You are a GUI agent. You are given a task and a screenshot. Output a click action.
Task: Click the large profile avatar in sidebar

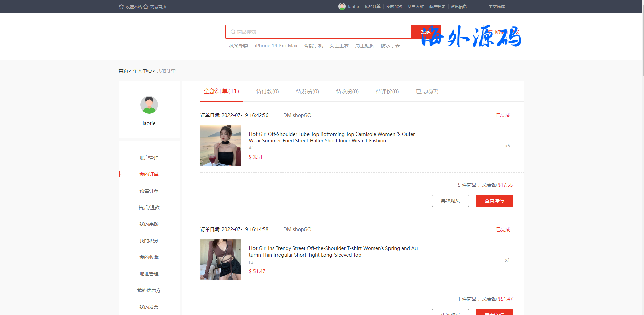(x=149, y=105)
